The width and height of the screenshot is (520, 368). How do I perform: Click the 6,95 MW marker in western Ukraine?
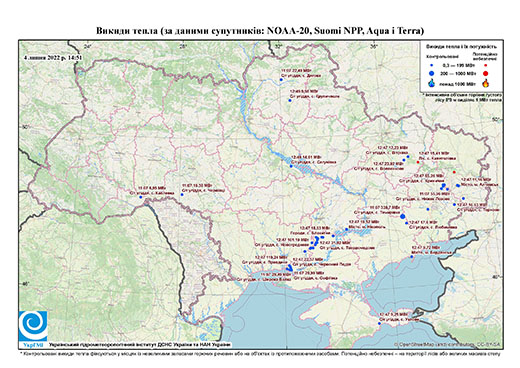pyautogui.click(x=140, y=197)
